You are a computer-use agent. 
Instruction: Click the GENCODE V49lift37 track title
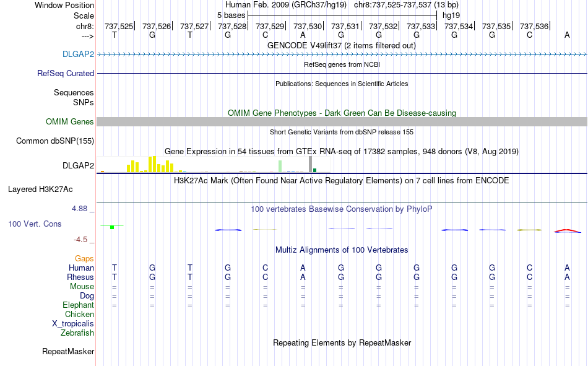click(x=342, y=45)
